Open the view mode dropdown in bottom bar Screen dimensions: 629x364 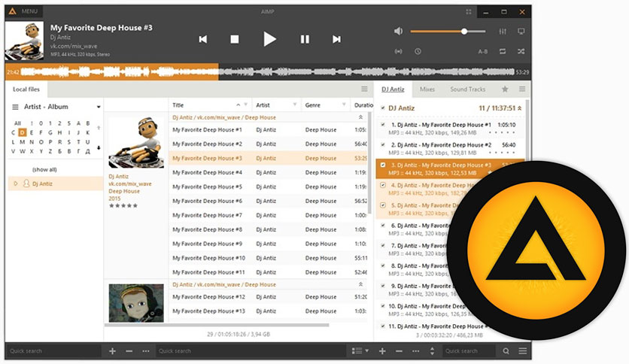point(360,350)
